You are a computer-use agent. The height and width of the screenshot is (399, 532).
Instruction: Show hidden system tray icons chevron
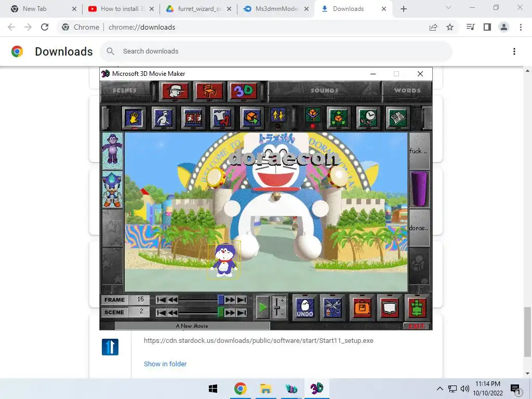click(440, 389)
